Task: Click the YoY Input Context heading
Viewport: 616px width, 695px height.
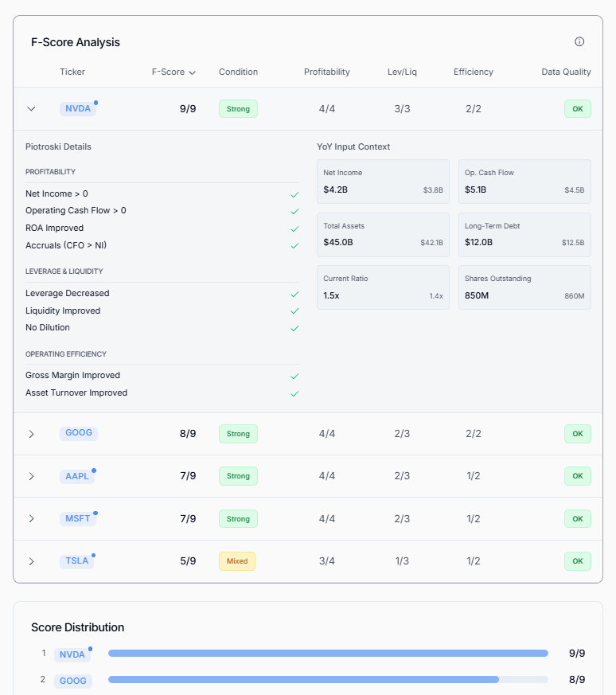Action: pos(353,146)
